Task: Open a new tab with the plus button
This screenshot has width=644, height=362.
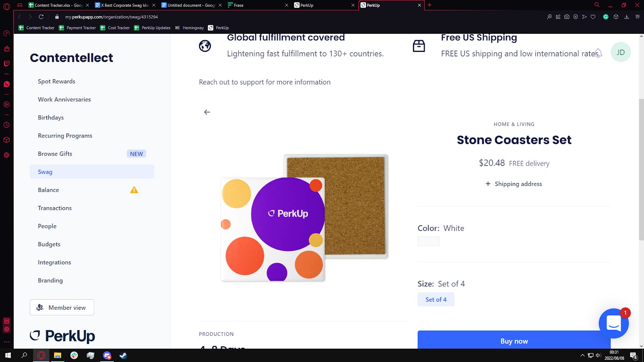Action: click(429, 5)
